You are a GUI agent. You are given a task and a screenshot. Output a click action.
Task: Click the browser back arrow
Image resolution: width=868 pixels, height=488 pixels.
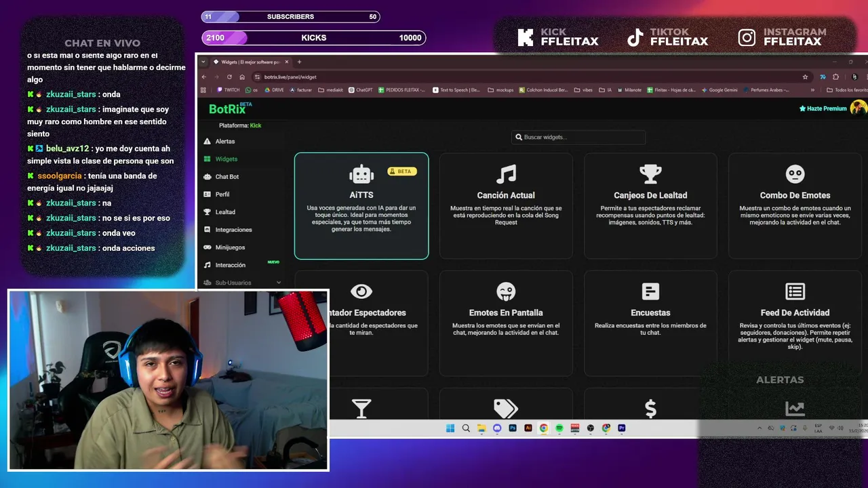tap(205, 77)
